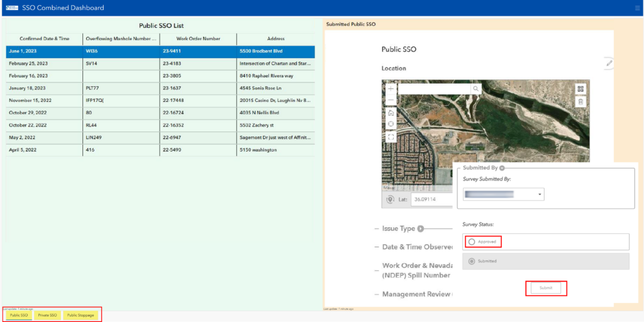
Task: Expand the Issue Type section
Action: tap(421, 229)
